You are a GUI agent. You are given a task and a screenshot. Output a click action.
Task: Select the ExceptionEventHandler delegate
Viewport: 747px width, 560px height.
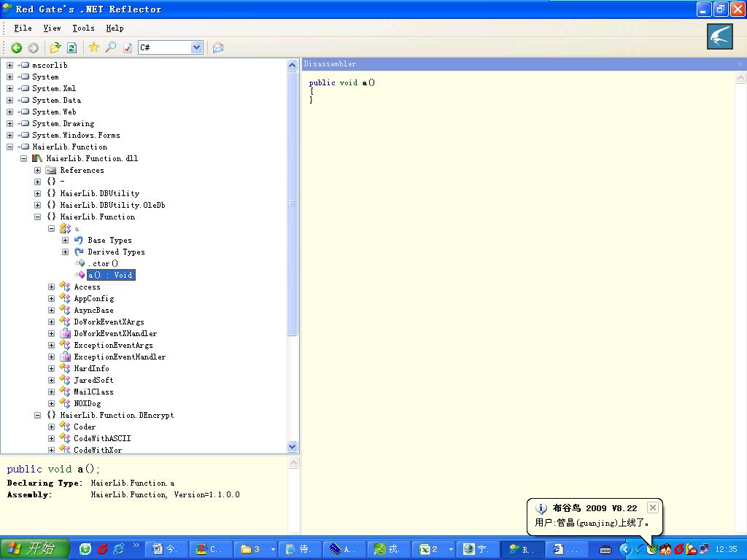tap(120, 357)
